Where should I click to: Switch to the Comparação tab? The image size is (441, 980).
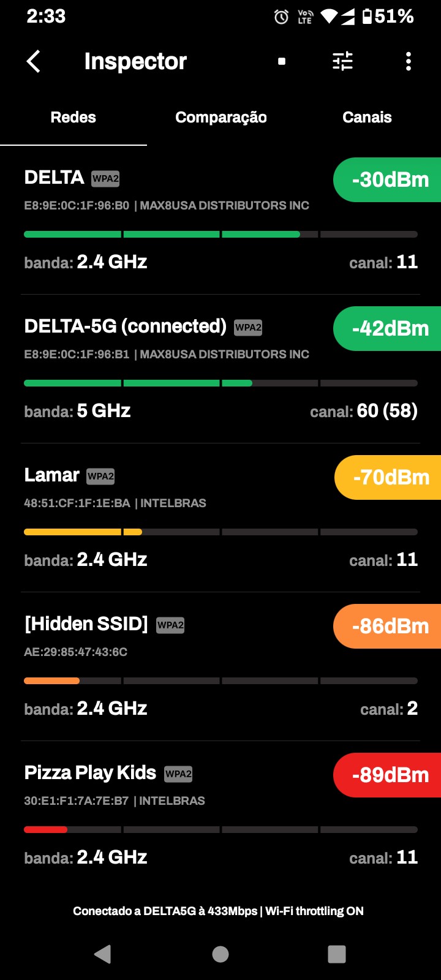[221, 118]
